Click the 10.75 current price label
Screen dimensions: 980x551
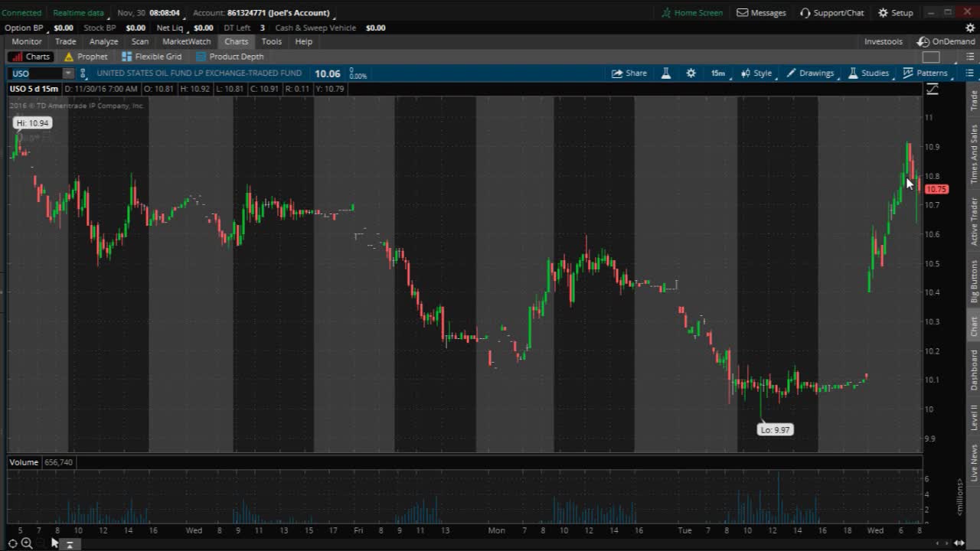[936, 189]
